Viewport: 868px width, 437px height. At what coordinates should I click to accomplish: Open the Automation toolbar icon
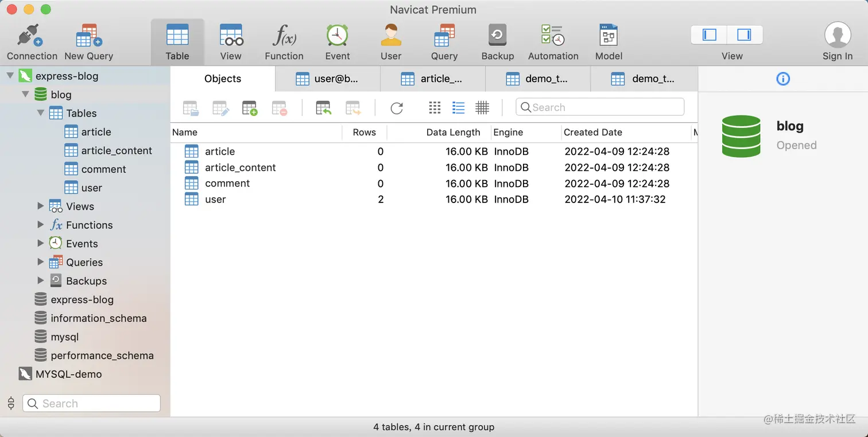553,42
